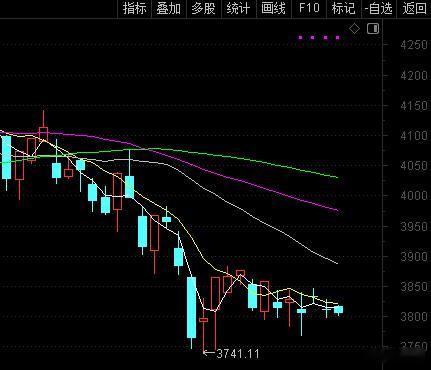
Task: Click the right end of the green moving average line
Action: pos(337,177)
